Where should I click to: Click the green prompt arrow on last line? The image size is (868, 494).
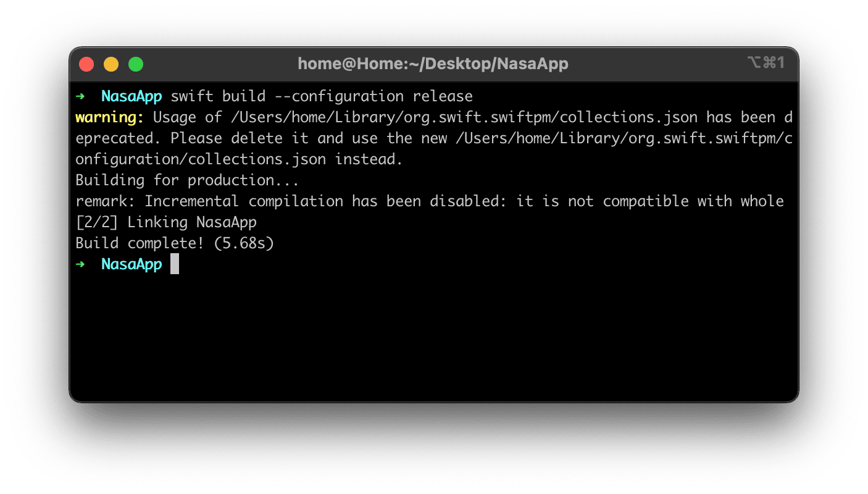click(x=80, y=264)
